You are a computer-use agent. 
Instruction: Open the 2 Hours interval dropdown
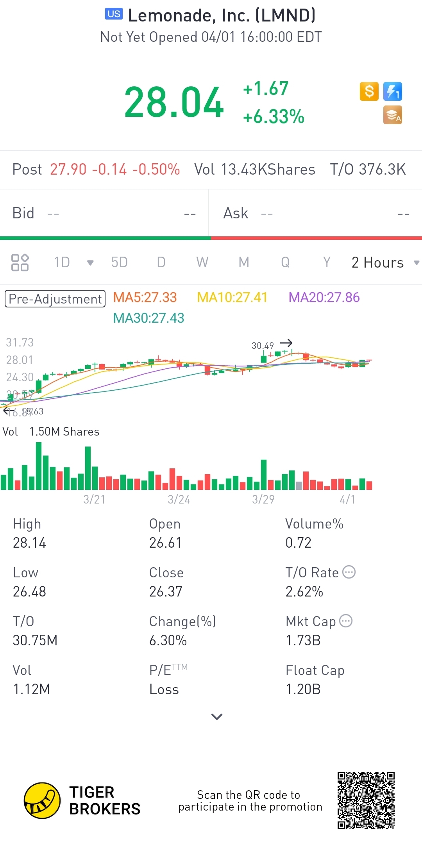click(385, 263)
